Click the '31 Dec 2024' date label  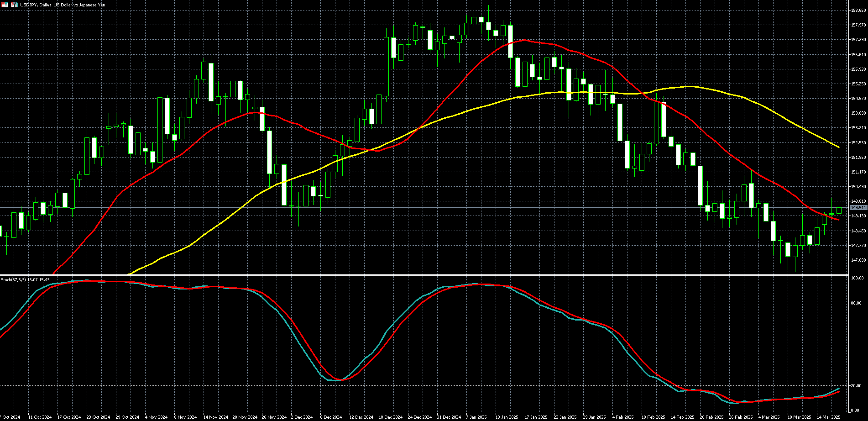[x=449, y=417]
